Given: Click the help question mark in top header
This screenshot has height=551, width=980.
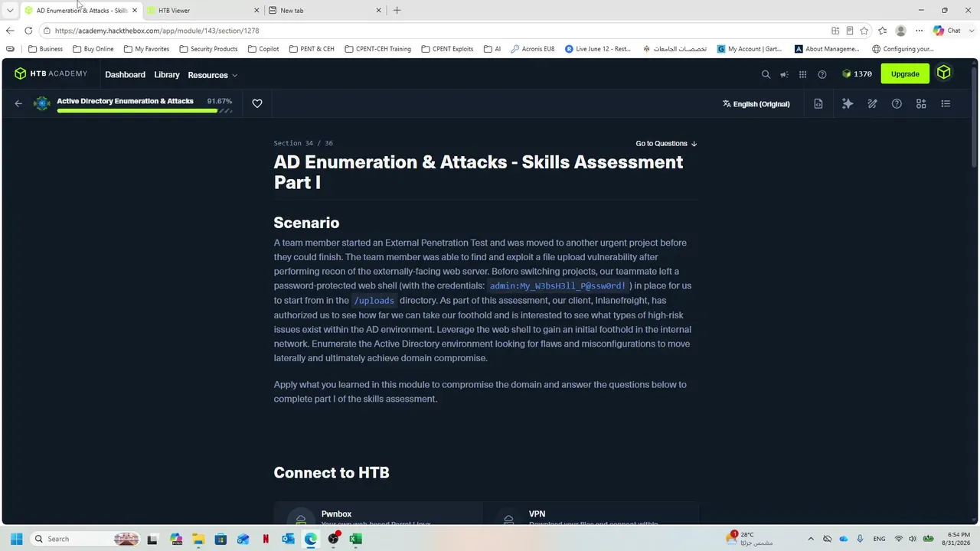Looking at the screenshot, I should pos(822,74).
